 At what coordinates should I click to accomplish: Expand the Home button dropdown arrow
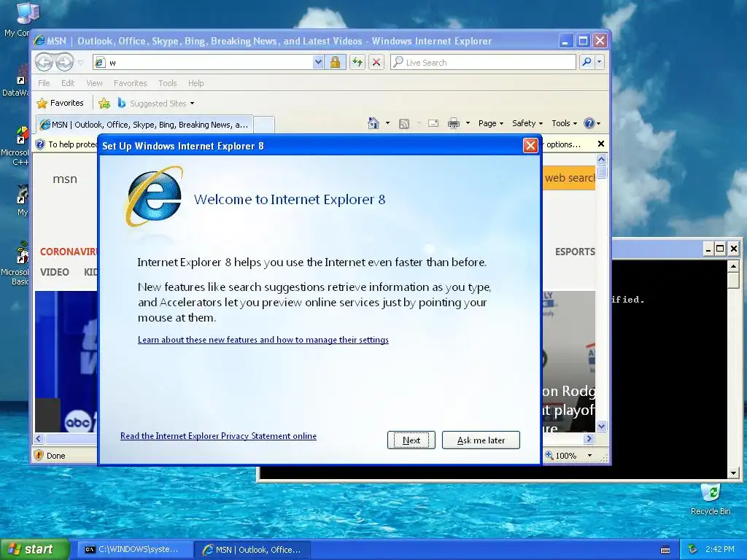(387, 123)
